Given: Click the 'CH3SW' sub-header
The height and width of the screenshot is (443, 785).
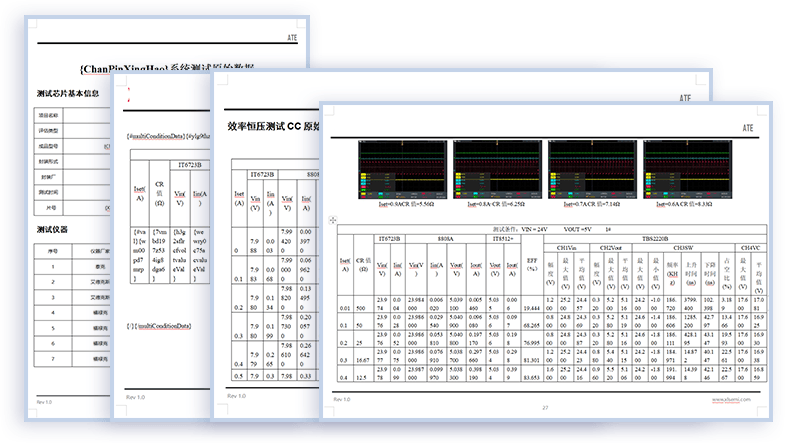Looking at the screenshot, I should [x=683, y=248].
